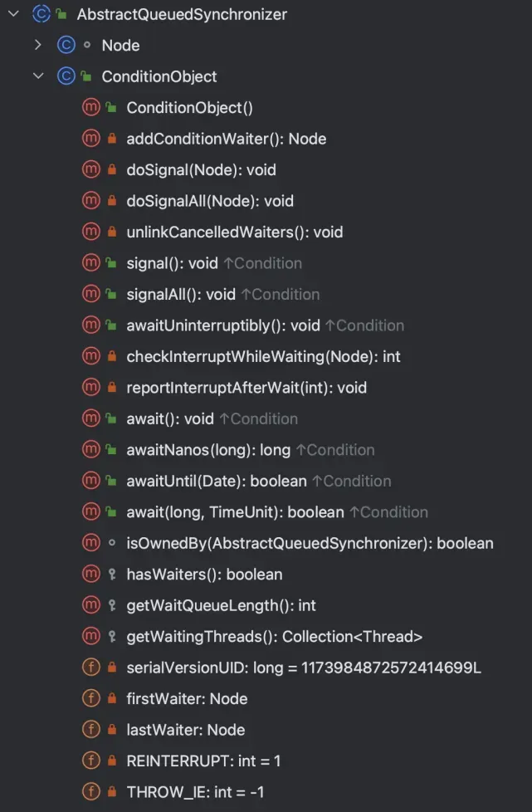Click field icon next to THROW_IE
The image size is (532, 812).
point(91,792)
